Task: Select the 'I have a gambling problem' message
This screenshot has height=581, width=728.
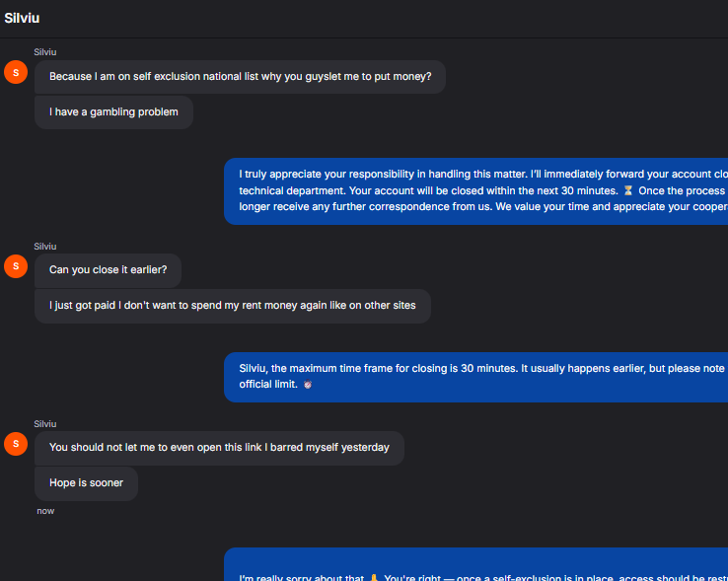Action: [x=113, y=111]
